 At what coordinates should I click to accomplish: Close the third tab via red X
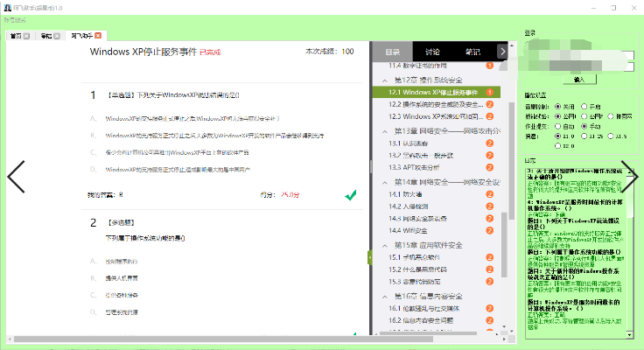point(98,36)
